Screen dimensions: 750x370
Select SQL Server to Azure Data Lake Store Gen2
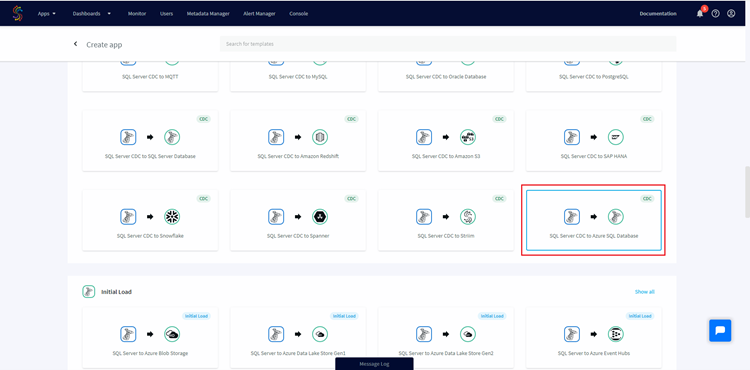click(446, 353)
